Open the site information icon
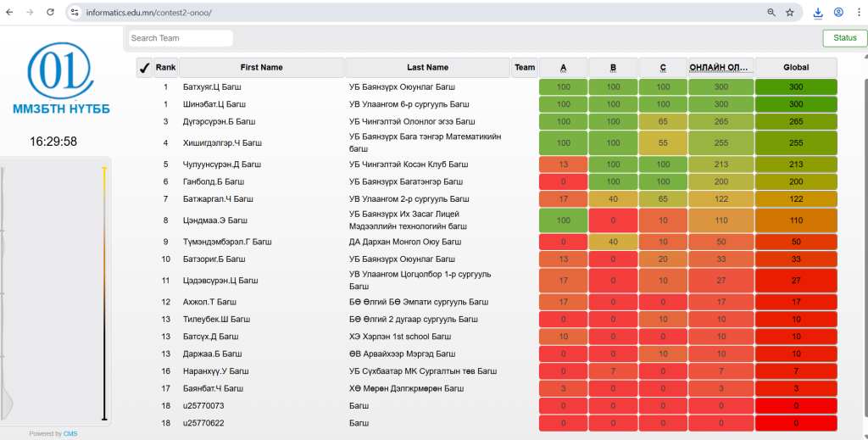The image size is (868, 440). pyautogui.click(x=75, y=13)
